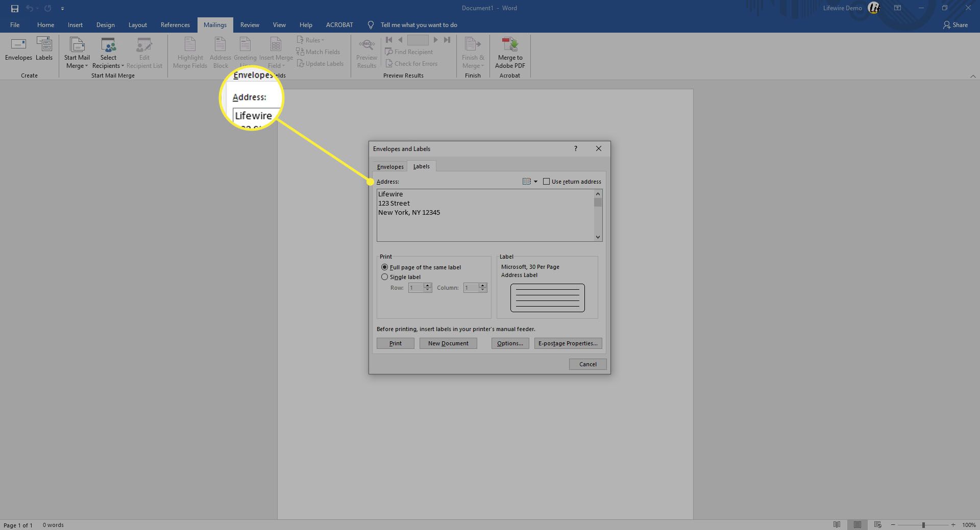Click E-postage Properties... button

(x=568, y=343)
